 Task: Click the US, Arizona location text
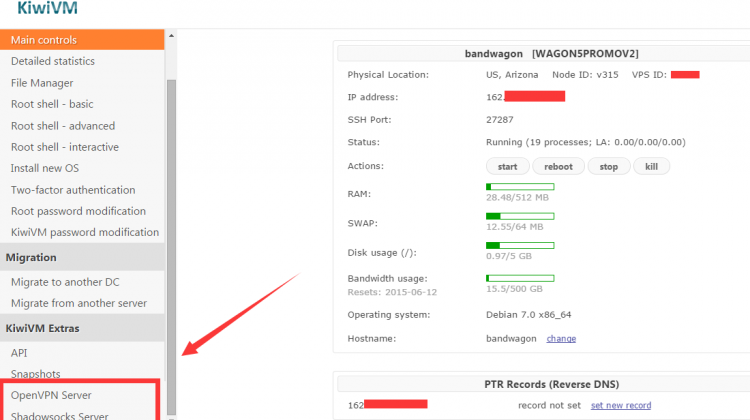(512, 75)
